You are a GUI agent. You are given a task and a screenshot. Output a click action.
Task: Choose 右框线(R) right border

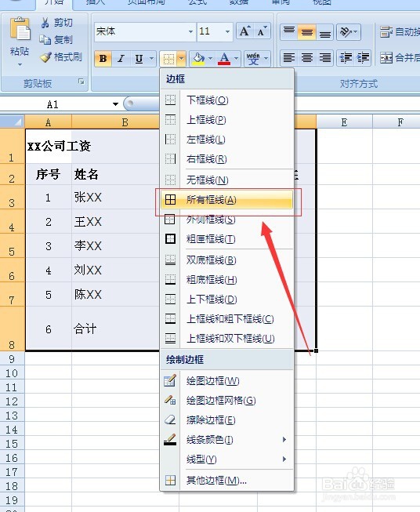point(227,159)
